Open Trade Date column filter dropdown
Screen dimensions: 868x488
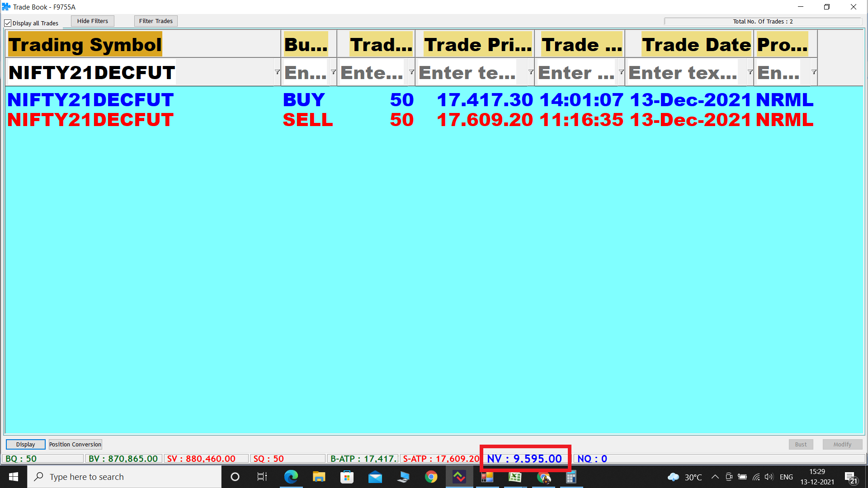pyautogui.click(x=750, y=72)
